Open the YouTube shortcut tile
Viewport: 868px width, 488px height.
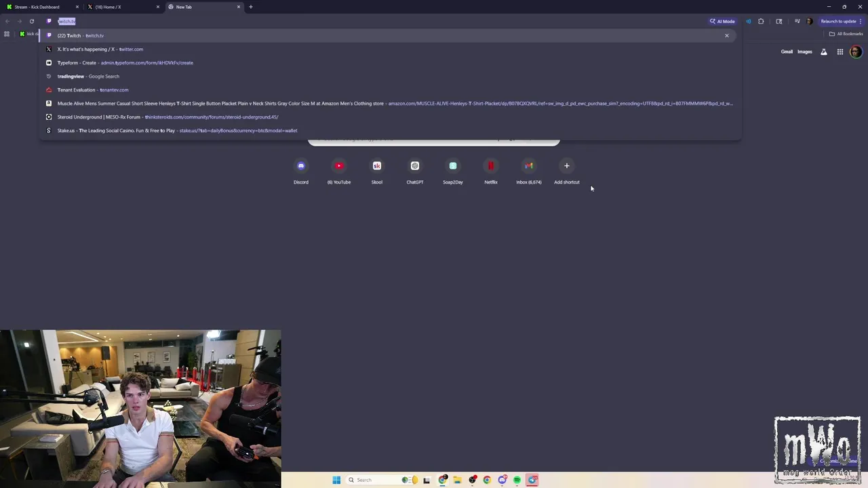(x=339, y=171)
